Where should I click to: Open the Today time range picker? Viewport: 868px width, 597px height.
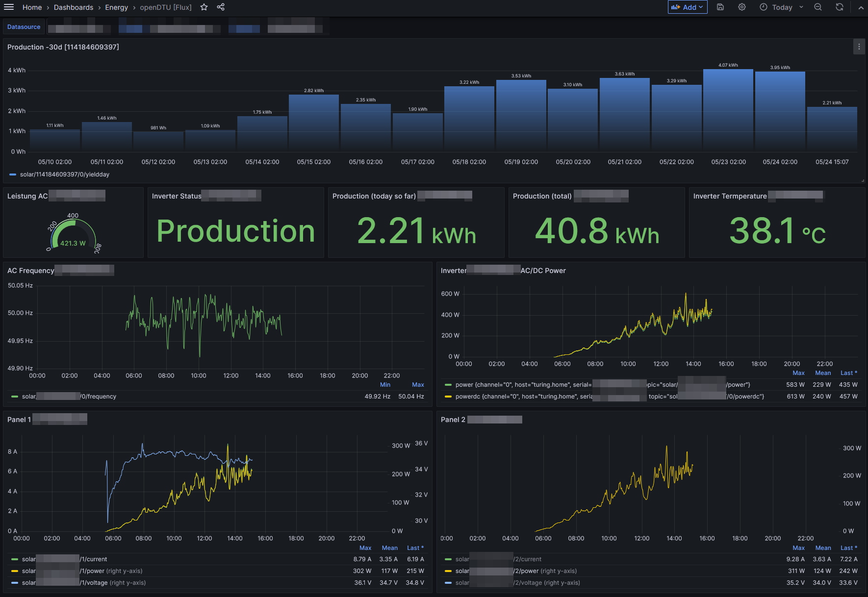[x=781, y=7]
